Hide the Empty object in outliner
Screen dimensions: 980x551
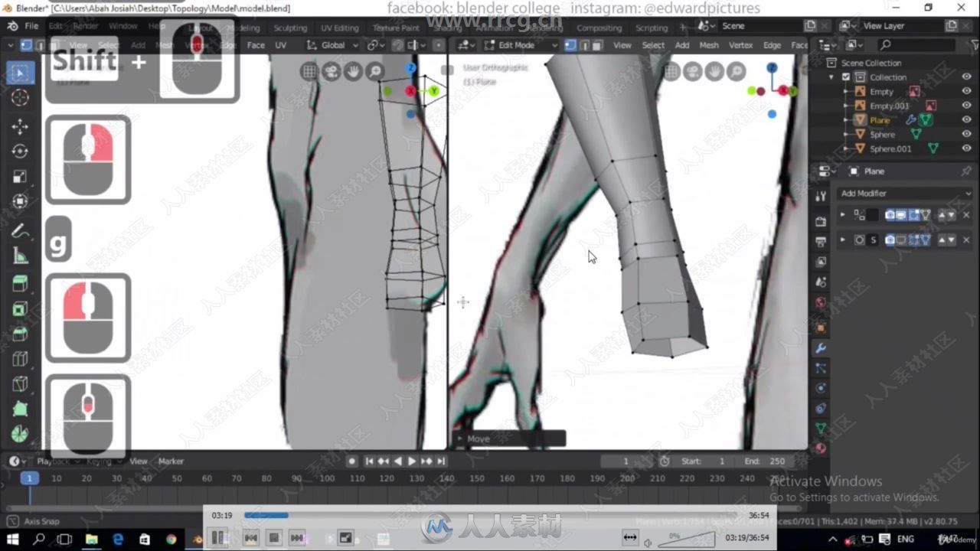click(966, 92)
